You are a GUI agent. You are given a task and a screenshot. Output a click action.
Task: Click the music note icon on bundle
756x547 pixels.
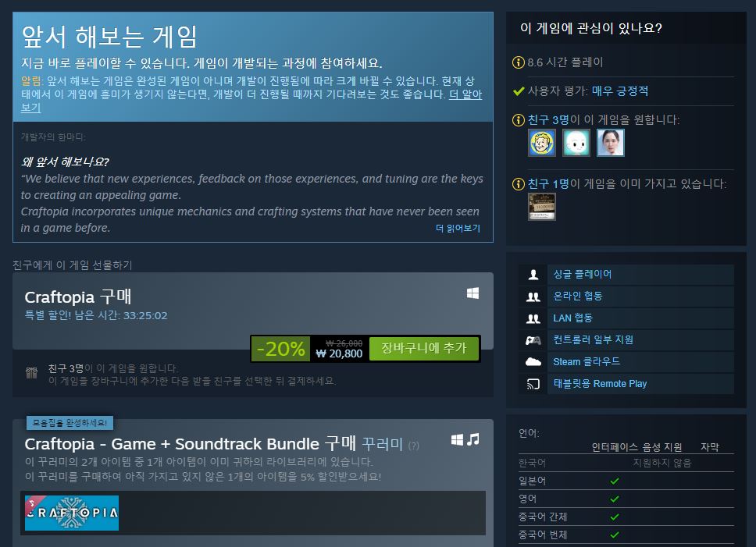tap(473, 439)
